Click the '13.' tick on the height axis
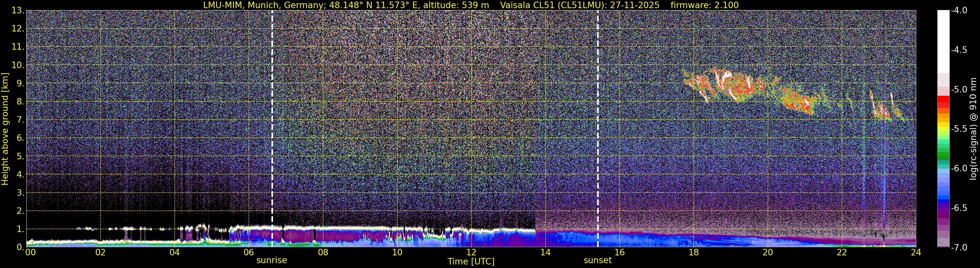 coord(18,11)
